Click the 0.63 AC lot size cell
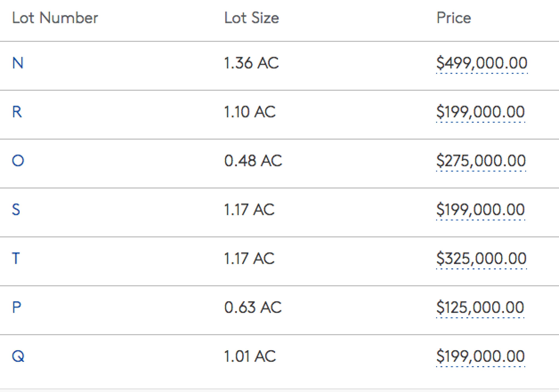Image resolution: width=559 pixels, height=392 pixels. click(x=253, y=307)
